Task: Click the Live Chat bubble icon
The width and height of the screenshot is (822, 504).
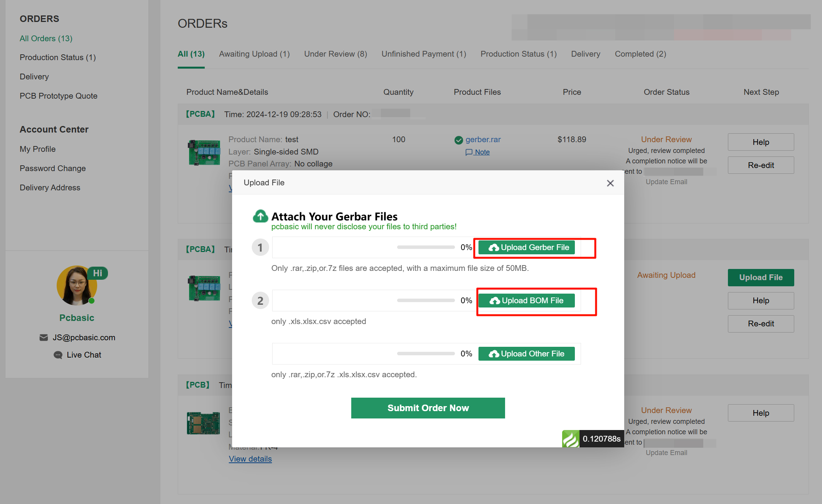Action: tap(58, 355)
